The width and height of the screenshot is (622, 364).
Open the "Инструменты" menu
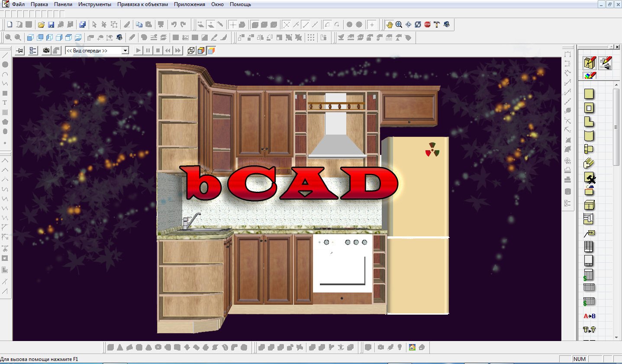click(x=94, y=4)
